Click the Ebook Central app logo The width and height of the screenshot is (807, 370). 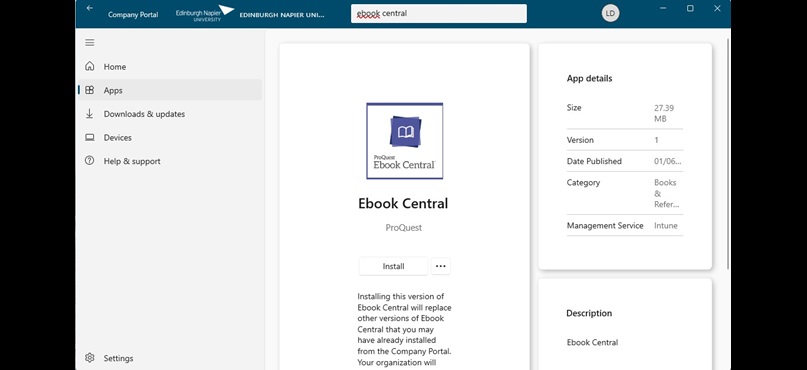click(405, 141)
